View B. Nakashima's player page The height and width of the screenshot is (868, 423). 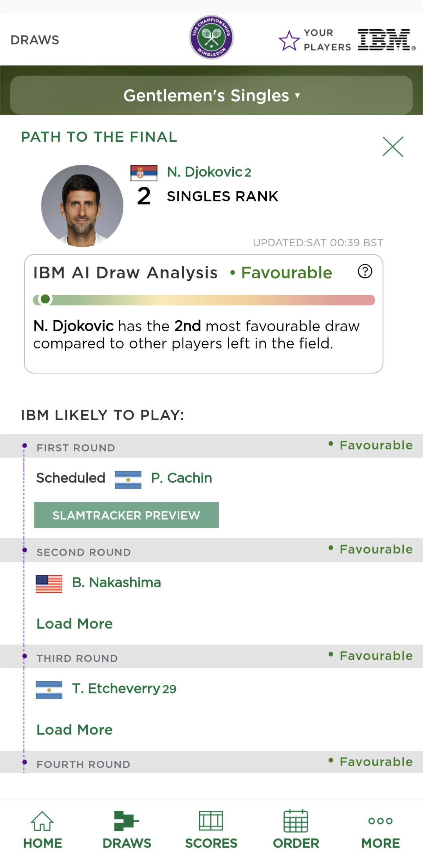click(116, 583)
